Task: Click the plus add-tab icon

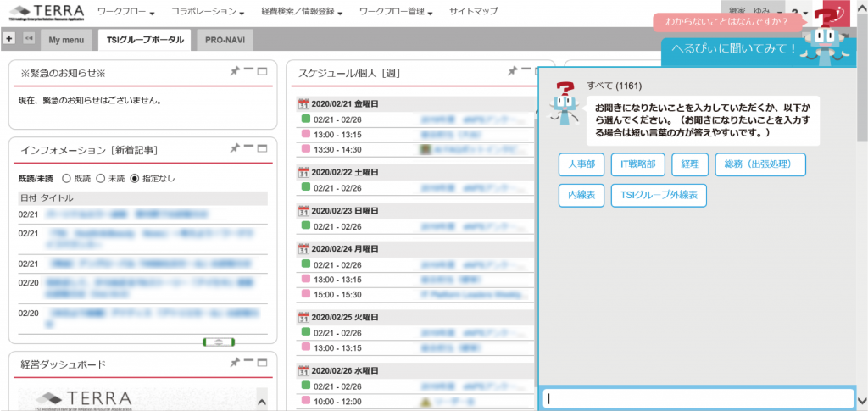Action: point(8,38)
